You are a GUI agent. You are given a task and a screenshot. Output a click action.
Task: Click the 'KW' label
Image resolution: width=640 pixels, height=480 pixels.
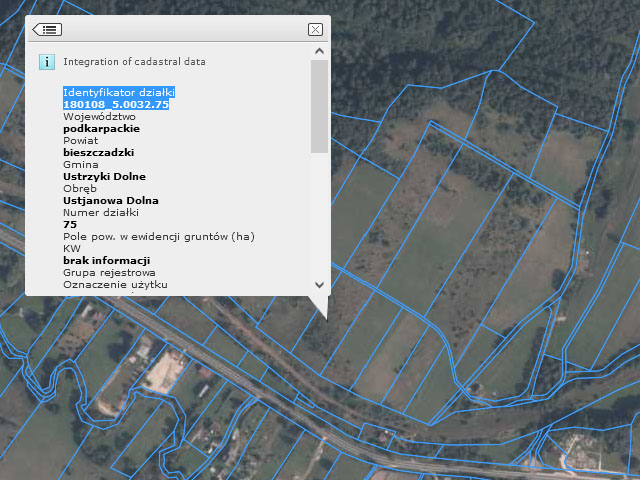pos(72,249)
